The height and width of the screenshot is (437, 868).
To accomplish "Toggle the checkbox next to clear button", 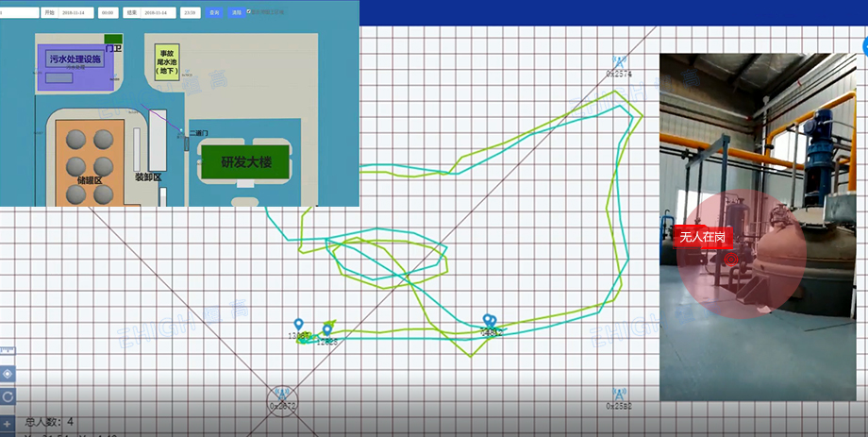I will (248, 11).
